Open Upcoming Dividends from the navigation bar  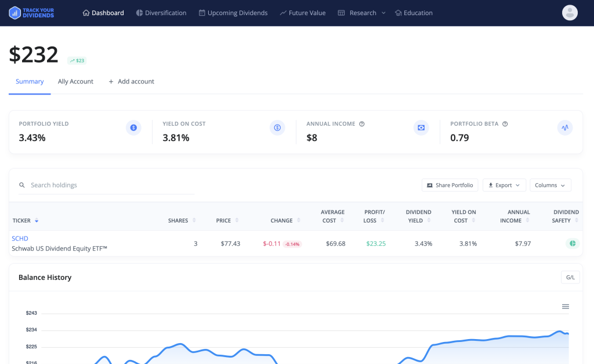point(233,12)
